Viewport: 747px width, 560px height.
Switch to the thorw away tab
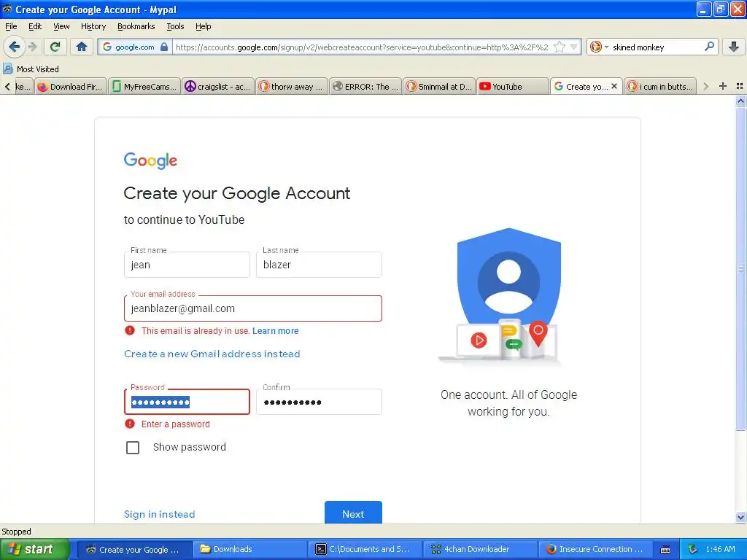[292, 86]
